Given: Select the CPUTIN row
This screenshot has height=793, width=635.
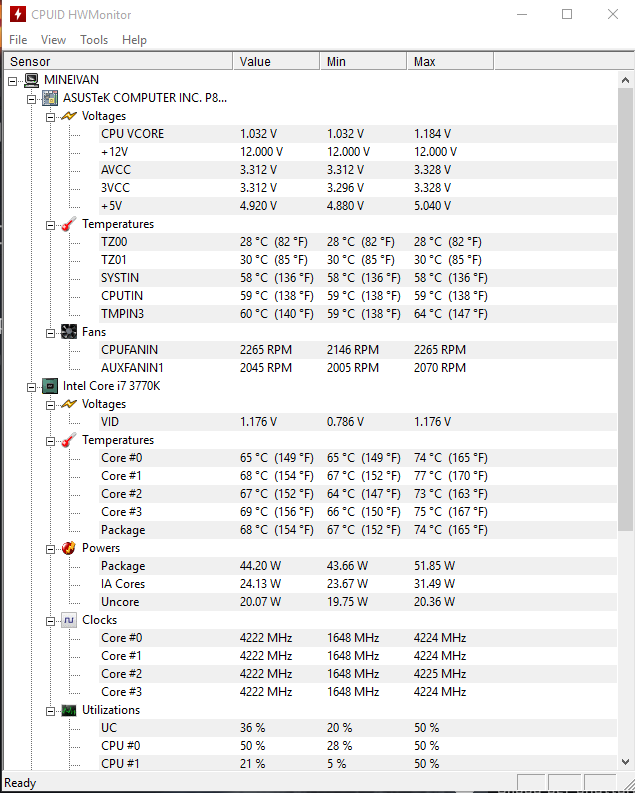Looking at the screenshot, I should (358, 296).
